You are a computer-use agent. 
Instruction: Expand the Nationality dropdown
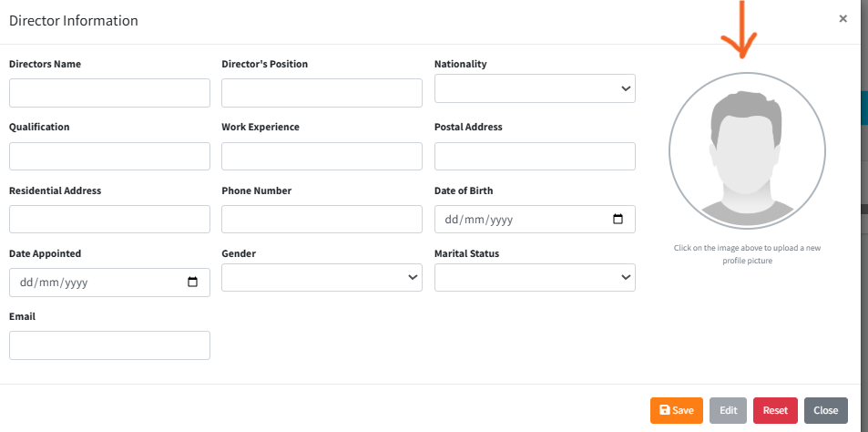[535, 88]
